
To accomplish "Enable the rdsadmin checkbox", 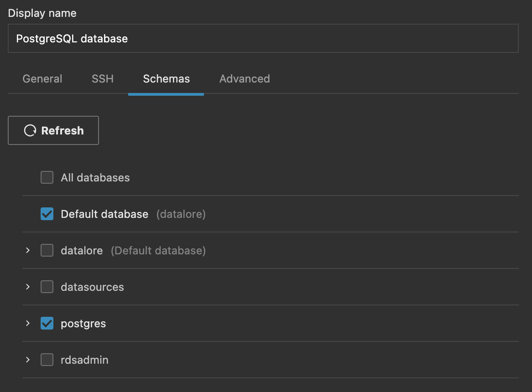I will point(47,360).
